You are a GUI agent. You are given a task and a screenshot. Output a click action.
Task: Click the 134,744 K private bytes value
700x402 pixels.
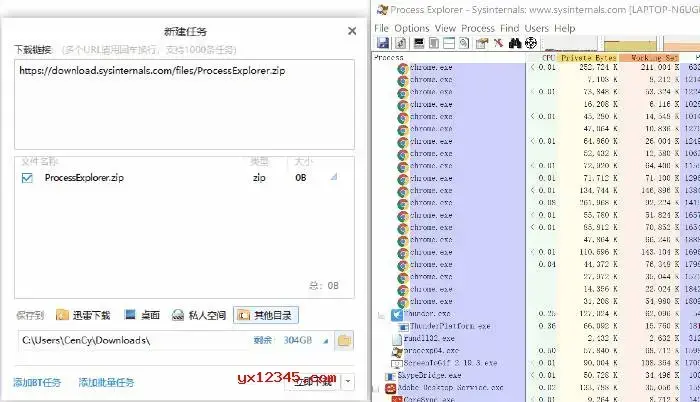600,191
